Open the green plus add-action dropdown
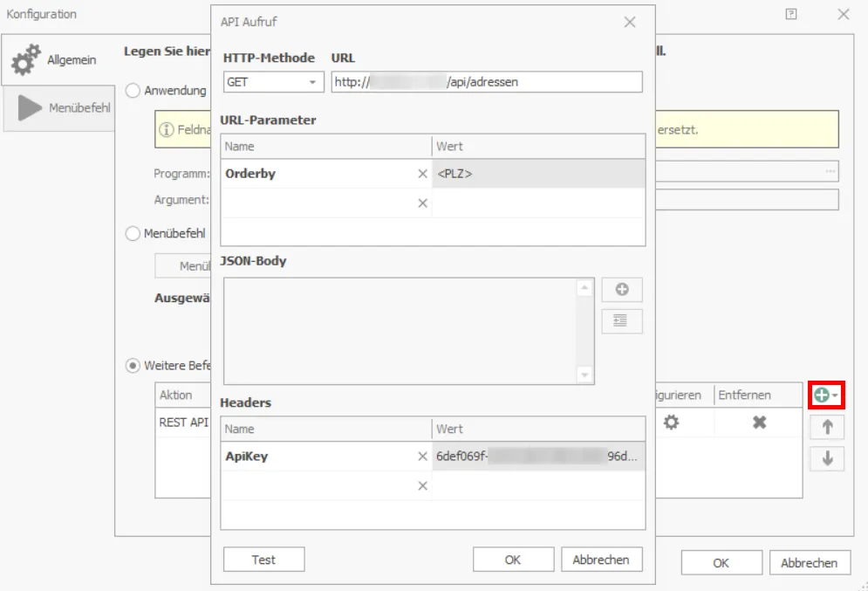The height and width of the screenshot is (591, 868). pos(826,395)
